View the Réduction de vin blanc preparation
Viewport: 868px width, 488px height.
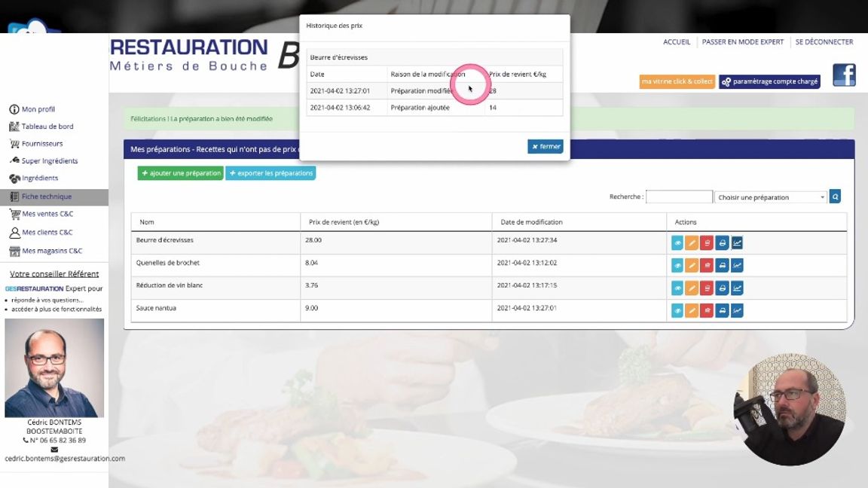(677, 288)
